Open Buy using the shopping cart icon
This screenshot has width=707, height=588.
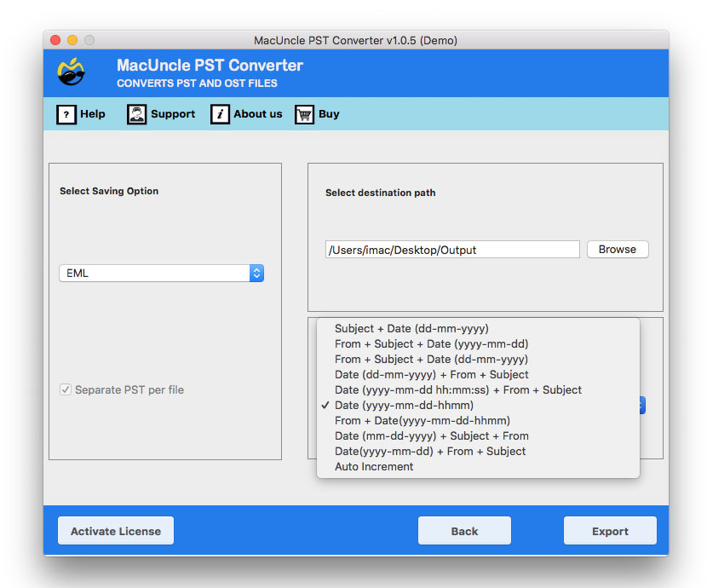coord(304,114)
